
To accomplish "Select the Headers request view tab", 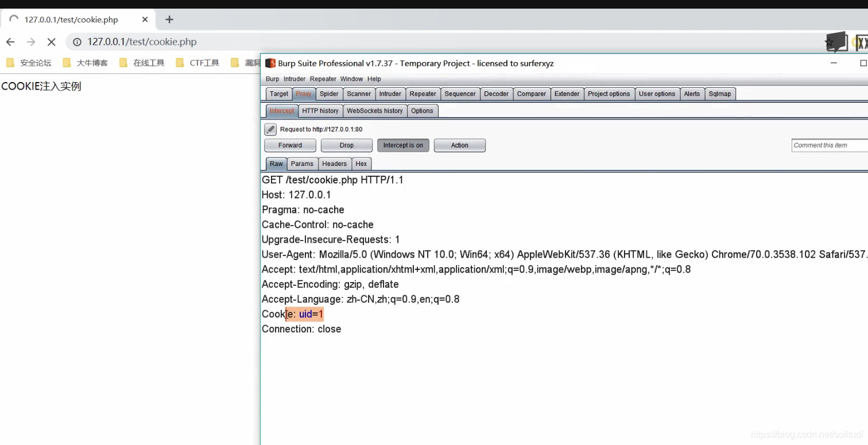I will (334, 164).
